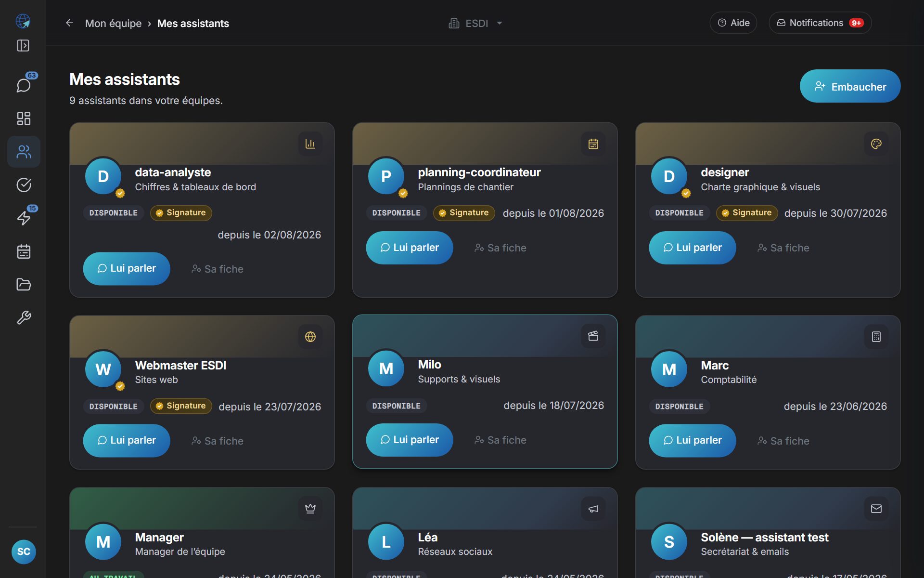Click the data-analyste avatar

tap(103, 176)
